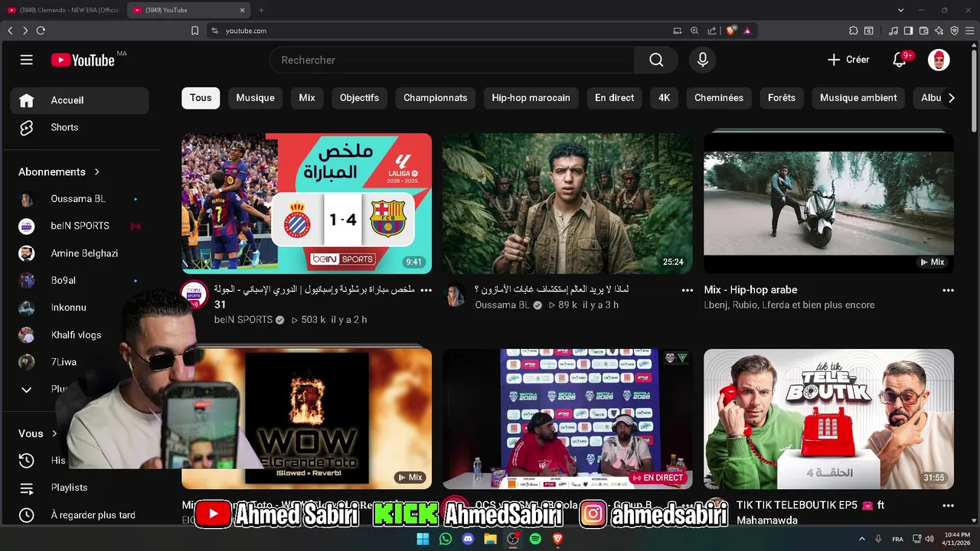Open Oussama BL subscription channel

pos(80,199)
